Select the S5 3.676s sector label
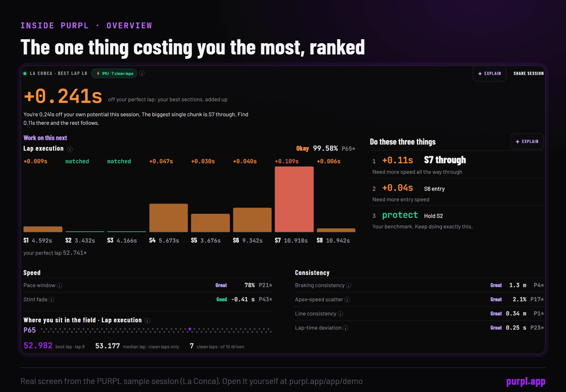 pos(206,241)
